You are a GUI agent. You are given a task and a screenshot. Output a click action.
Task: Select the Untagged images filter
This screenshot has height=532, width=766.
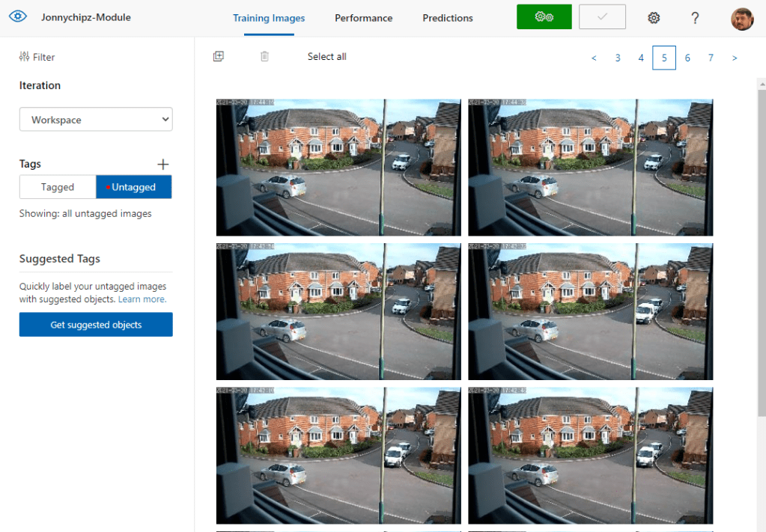[x=134, y=187]
